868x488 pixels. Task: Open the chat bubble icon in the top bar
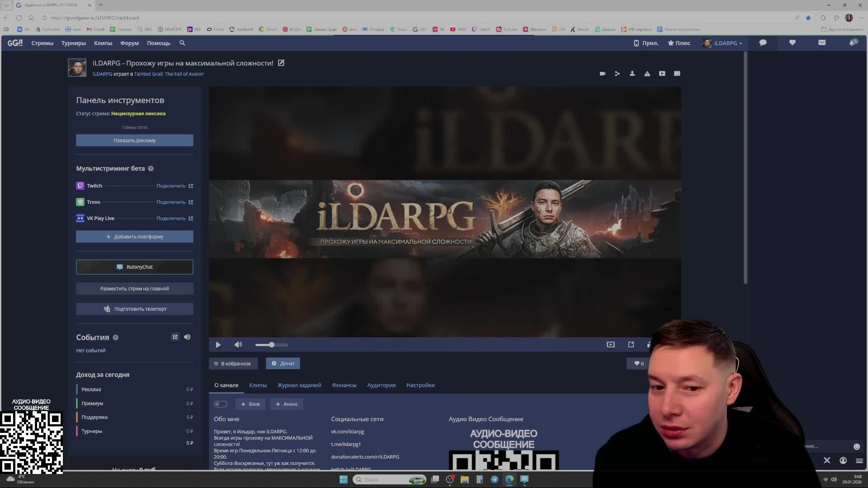[763, 42]
